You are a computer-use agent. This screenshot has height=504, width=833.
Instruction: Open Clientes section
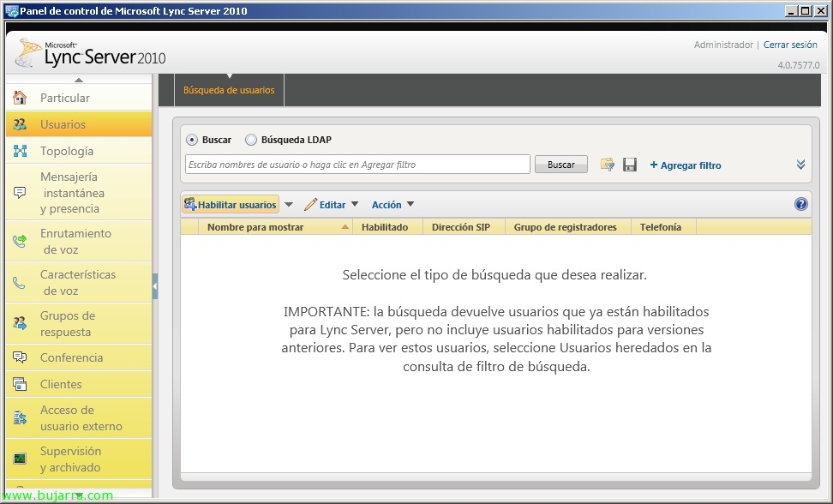[79, 384]
